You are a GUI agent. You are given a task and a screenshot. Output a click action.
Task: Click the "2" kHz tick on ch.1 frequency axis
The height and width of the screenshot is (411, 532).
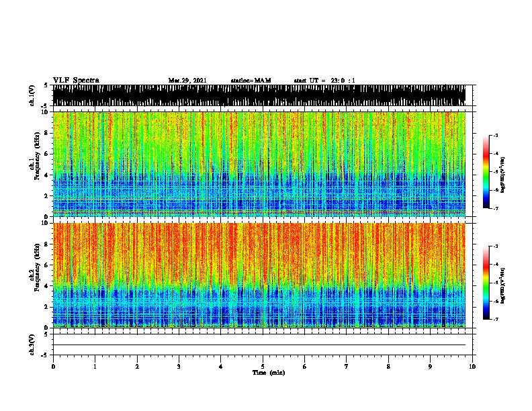coord(47,196)
